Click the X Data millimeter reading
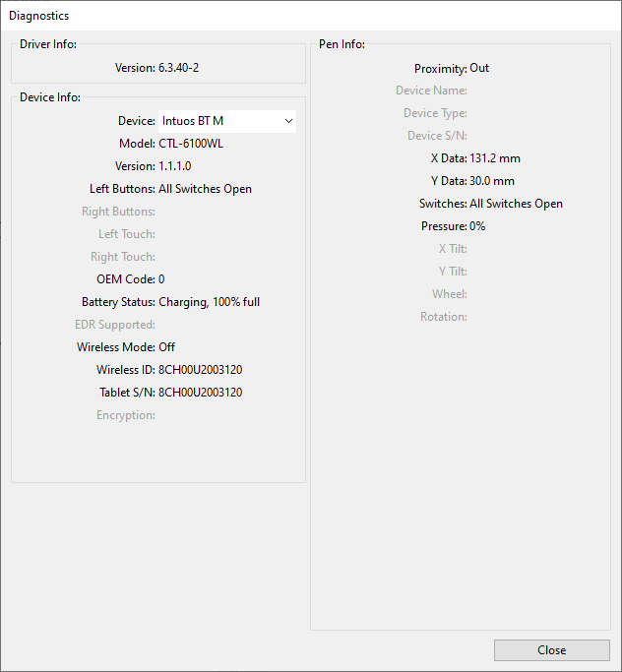The image size is (622, 672). pos(495,158)
